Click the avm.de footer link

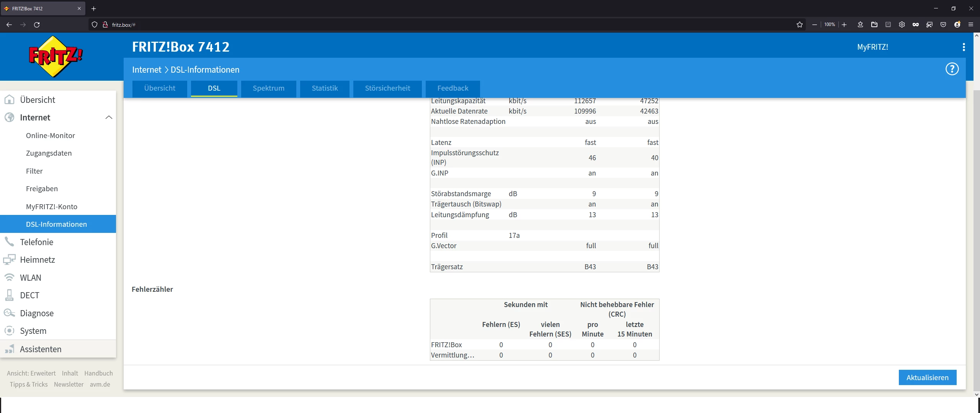coord(100,384)
